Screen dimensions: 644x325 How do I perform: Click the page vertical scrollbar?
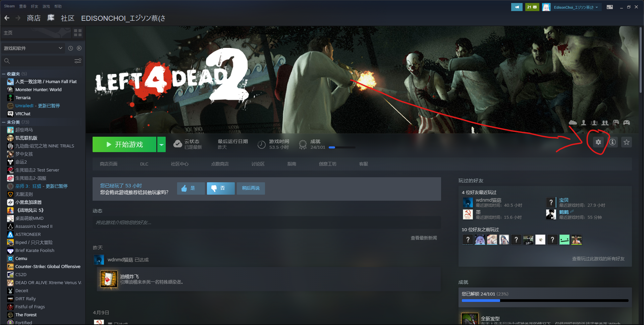pyautogui.click(x=641, y=60)
